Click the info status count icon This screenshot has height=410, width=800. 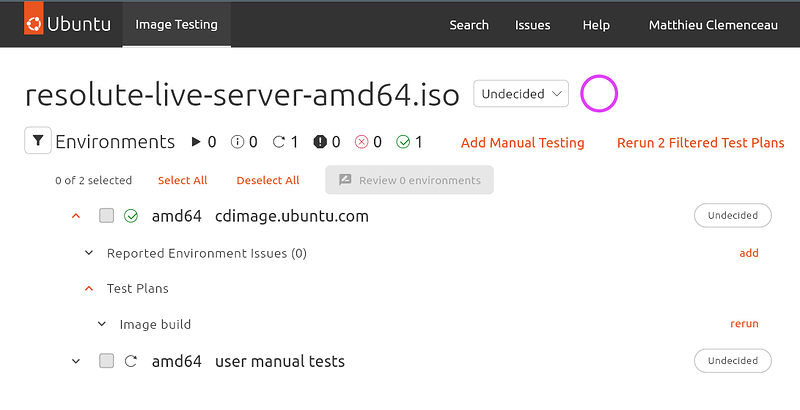[237, 142]
